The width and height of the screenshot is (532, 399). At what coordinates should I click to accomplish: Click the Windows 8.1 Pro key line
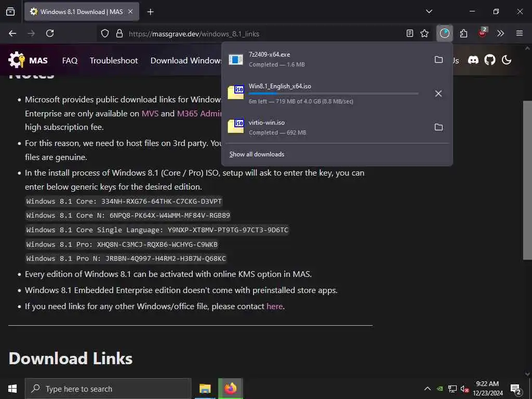(x=122, y=244)
